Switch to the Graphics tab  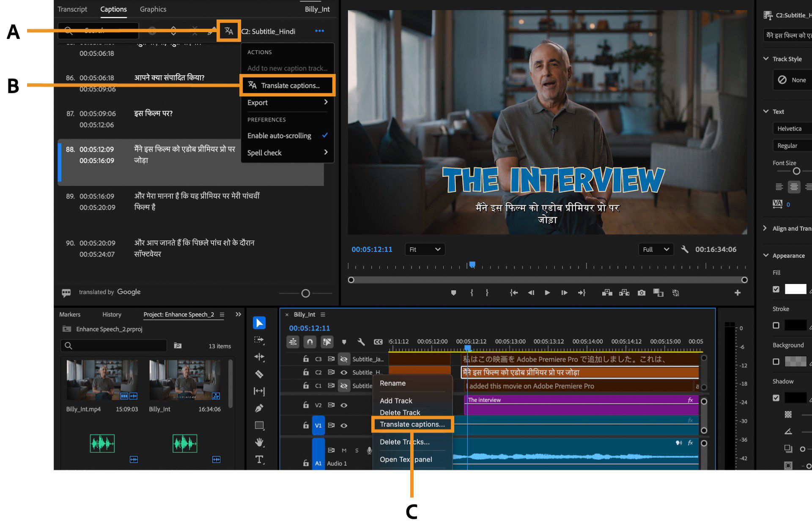pos(153,9)
